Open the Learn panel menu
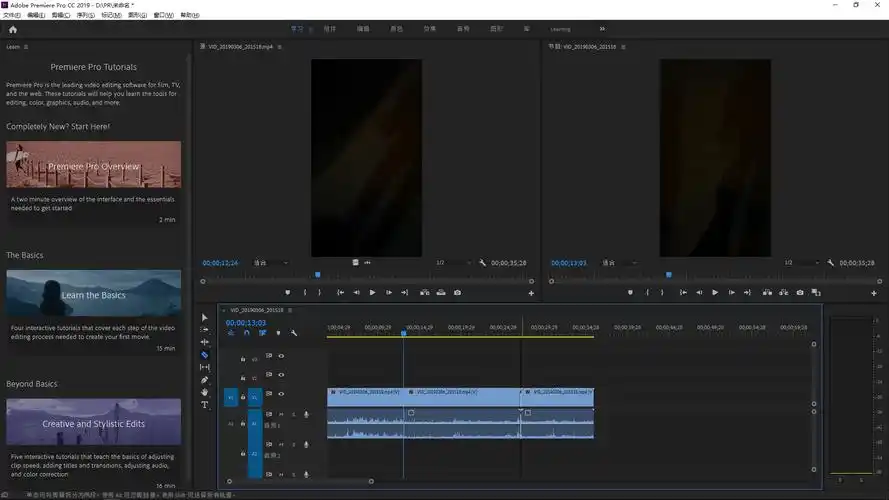Screen dimensions: 889x500 [26, 47]
